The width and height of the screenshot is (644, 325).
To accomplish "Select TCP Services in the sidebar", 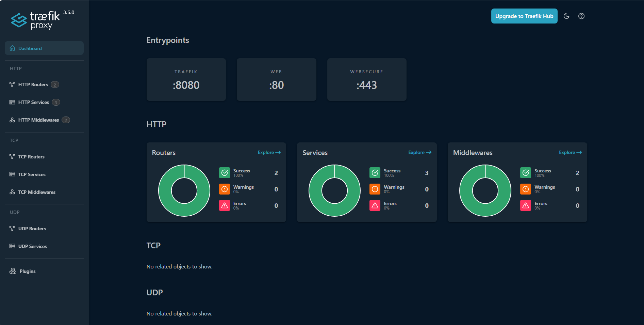I will point(32,174).
